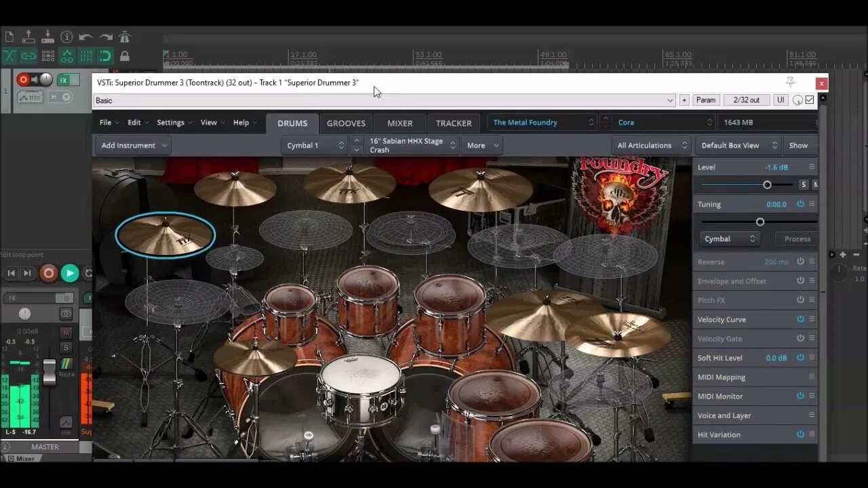Open the Master track Route icon

[66, 365]
